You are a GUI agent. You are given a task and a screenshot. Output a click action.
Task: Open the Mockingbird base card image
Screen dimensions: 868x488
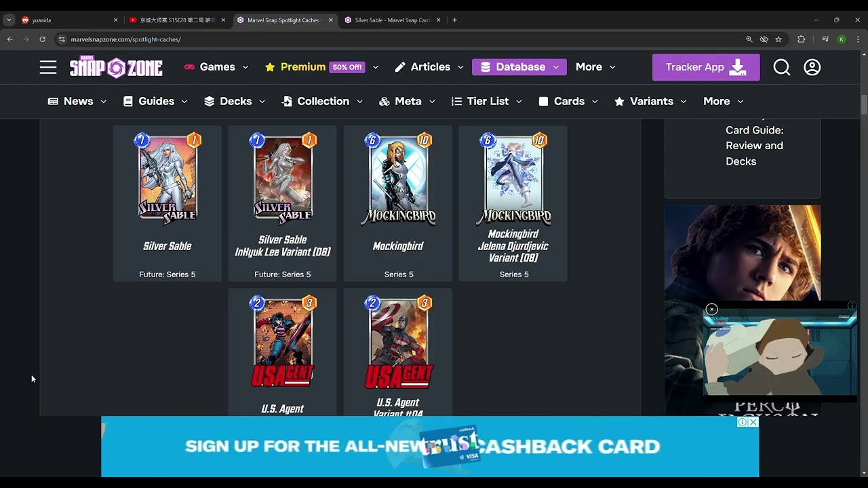[398, 178]
